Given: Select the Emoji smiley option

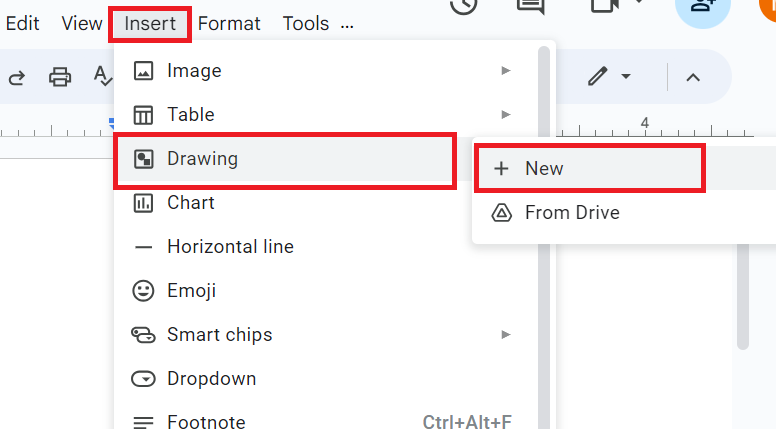Looking at the screenshot, I should coord(191,291).
